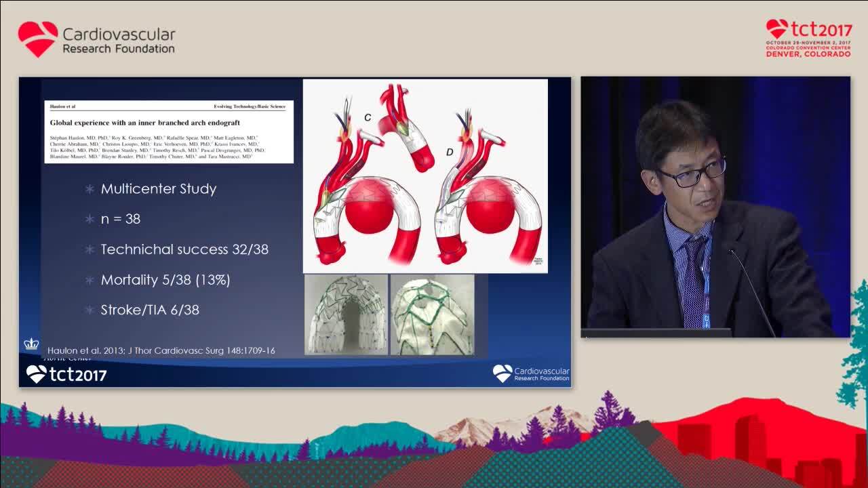Click the asterisk bullet next to n = 38
This screenshot has height=488, width=868.
(x=90, y=219)
